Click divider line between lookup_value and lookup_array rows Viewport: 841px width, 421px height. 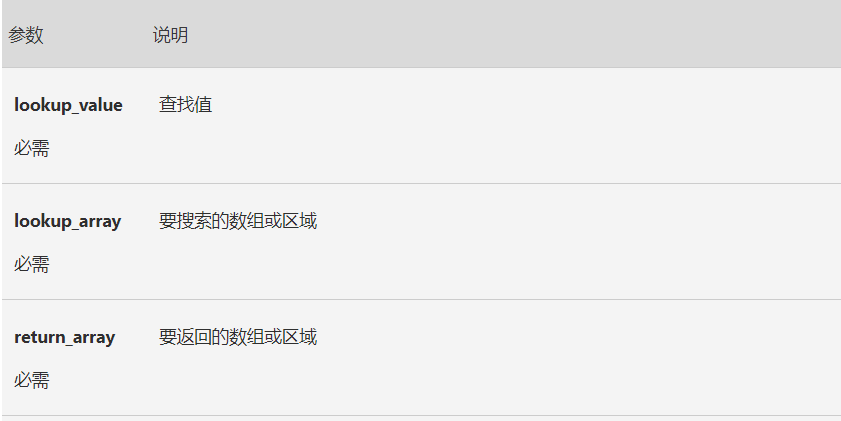(x=420, y=183)
